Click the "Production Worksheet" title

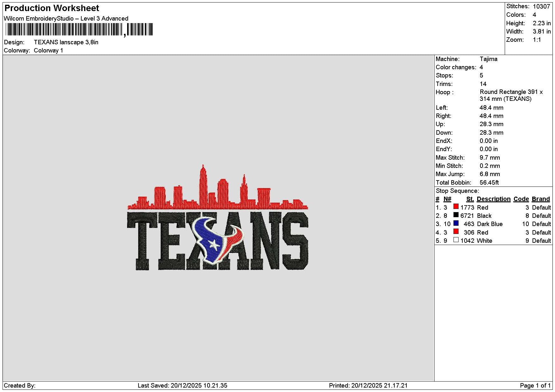[52, 8]
